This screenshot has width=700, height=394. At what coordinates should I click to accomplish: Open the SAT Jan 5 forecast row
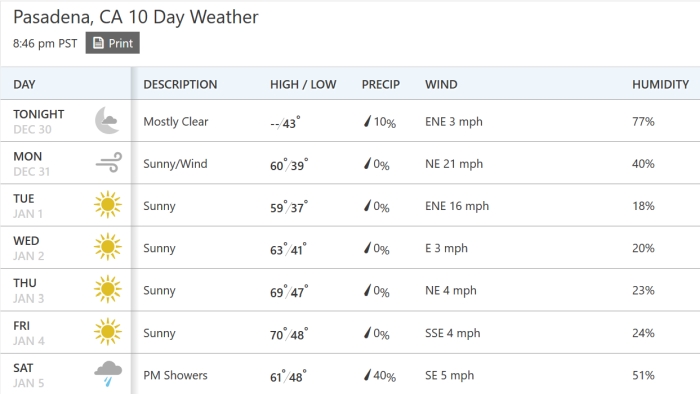[350, 374]
